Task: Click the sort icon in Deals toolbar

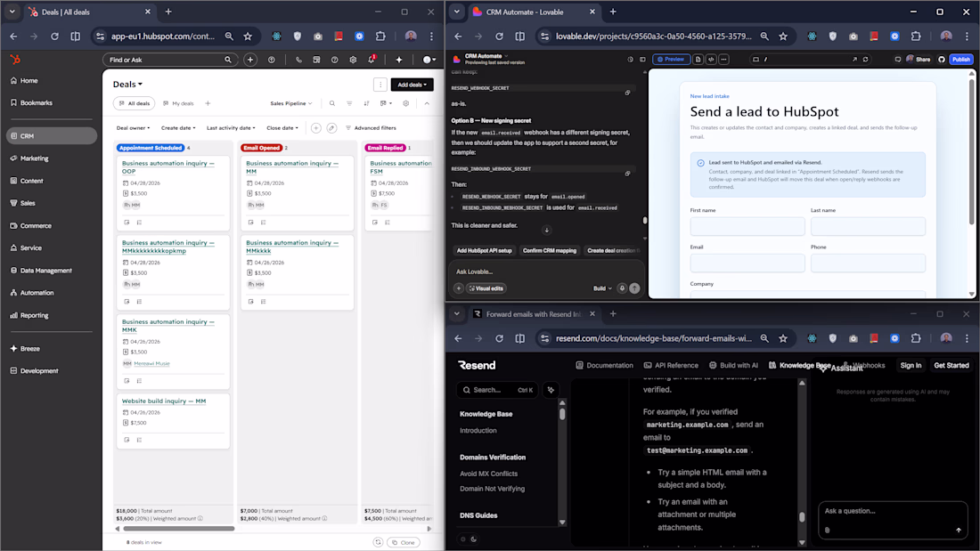Action: (x=366, y=104)
